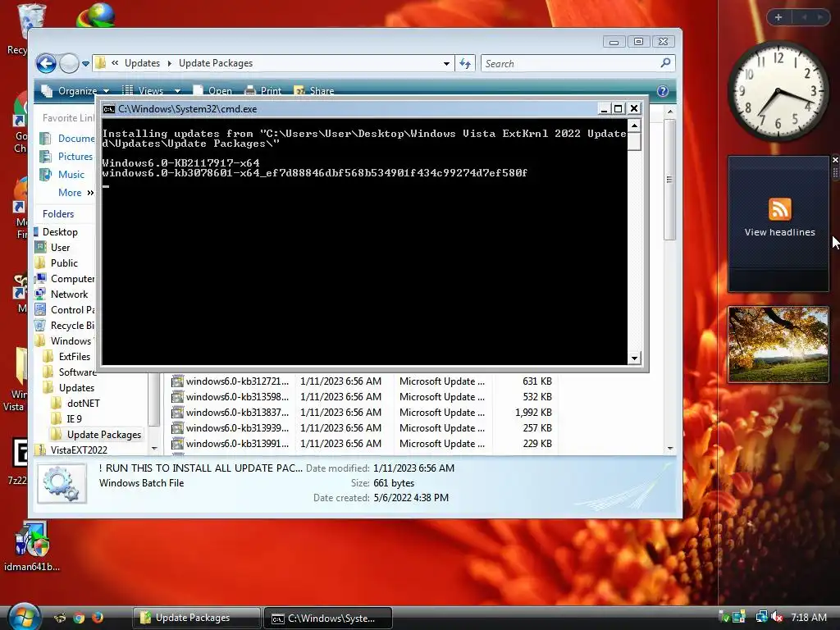Open Documents favorite link
Viewport: 840px width, 630px height.
coord(67,138)
